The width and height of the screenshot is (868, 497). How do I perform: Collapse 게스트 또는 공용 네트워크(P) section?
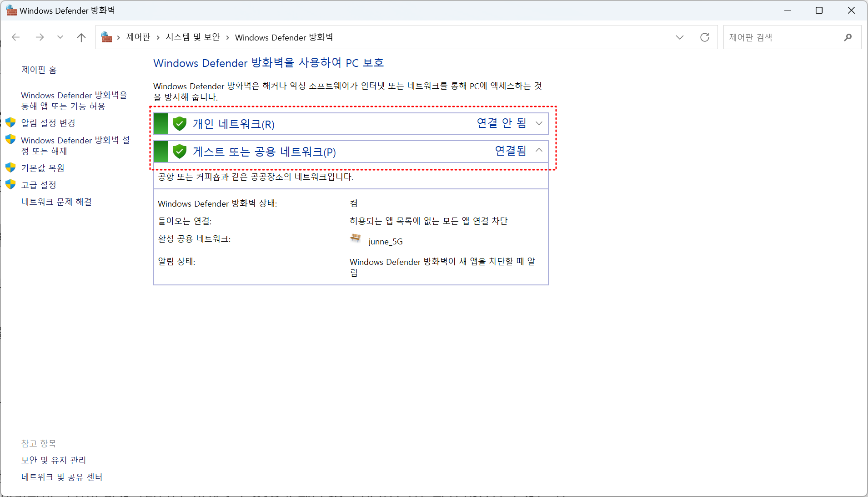coord(351,152)
